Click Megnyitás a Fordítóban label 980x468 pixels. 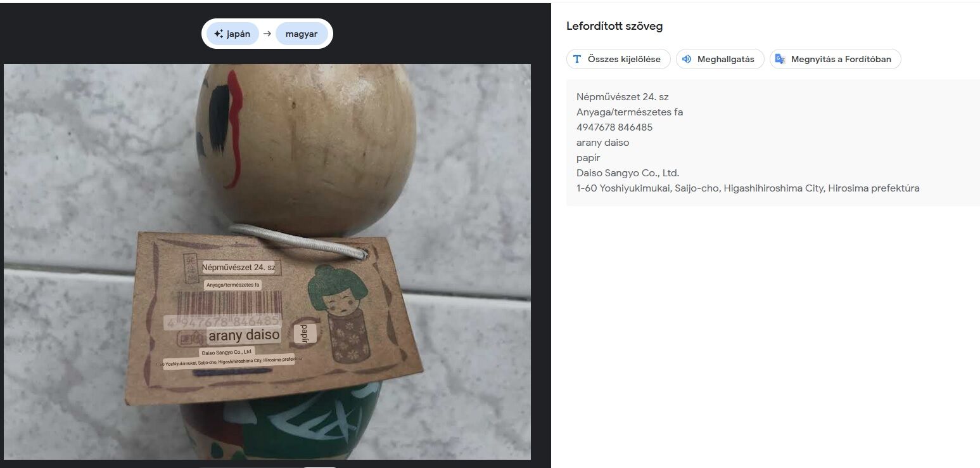841,59
